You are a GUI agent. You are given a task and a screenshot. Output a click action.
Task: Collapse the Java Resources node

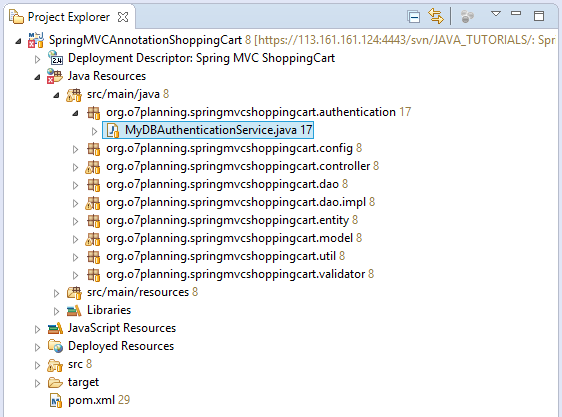tap(37, 77)
